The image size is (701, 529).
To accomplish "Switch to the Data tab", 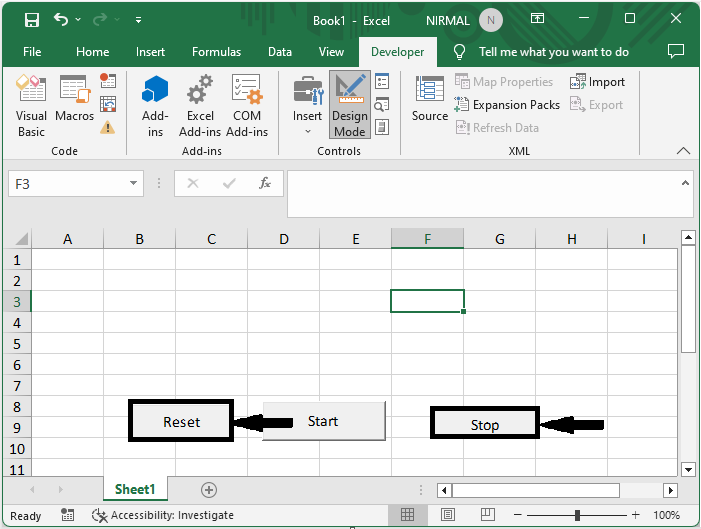I will coord(280,52).
